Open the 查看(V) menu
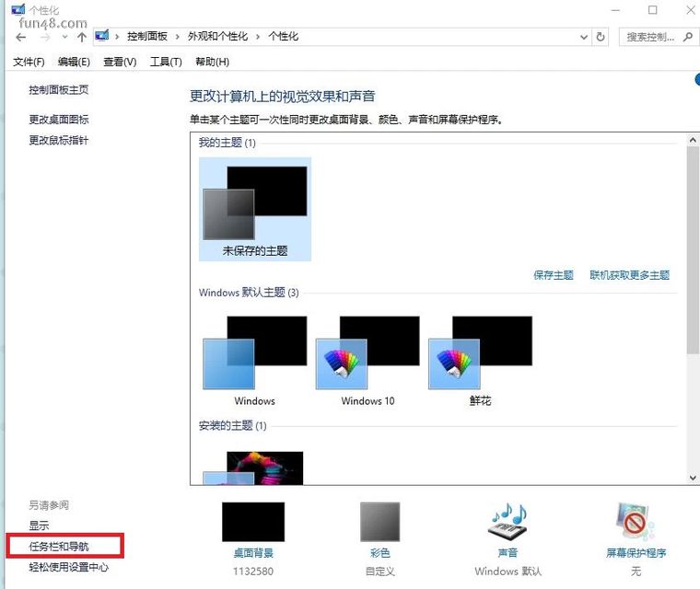 pos(120,62)
